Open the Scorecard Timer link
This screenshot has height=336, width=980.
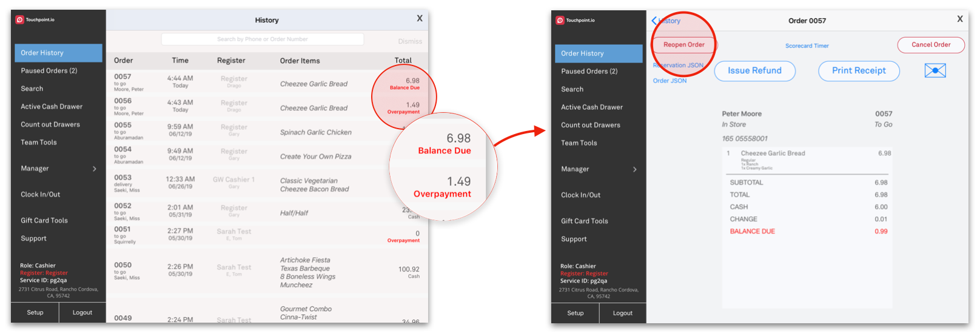point(807,46)
